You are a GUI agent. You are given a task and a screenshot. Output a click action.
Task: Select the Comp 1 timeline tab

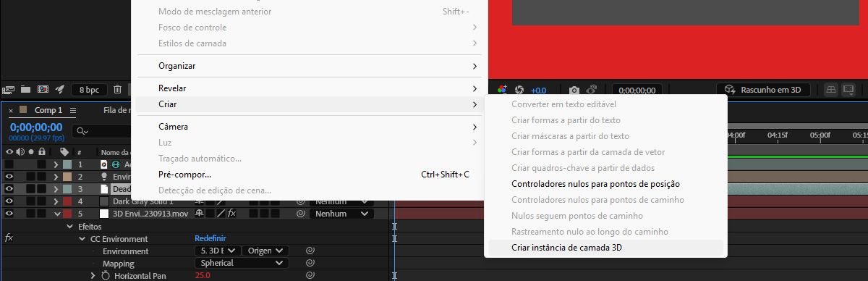click(48, 111)
